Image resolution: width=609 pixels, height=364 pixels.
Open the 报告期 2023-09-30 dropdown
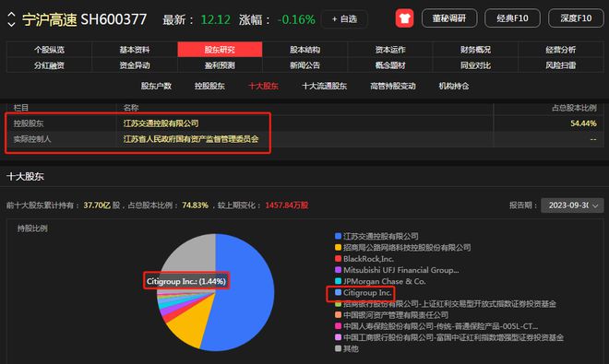pos(572,205)
